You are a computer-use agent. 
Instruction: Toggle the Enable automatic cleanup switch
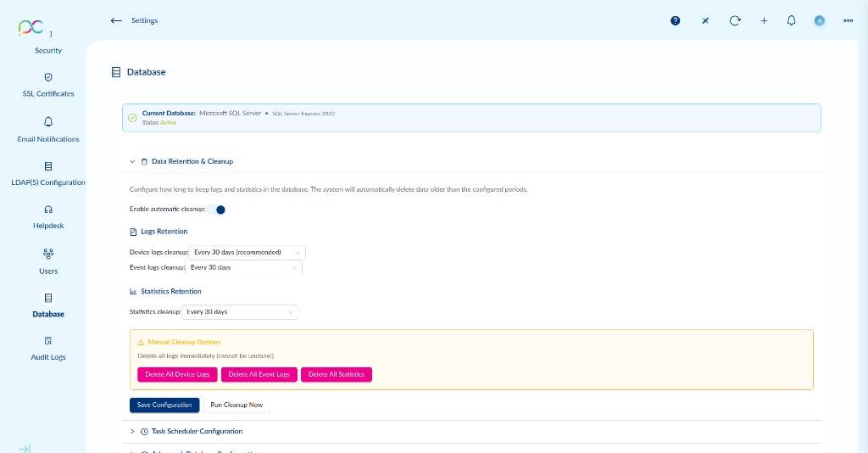tap(218, 210)
